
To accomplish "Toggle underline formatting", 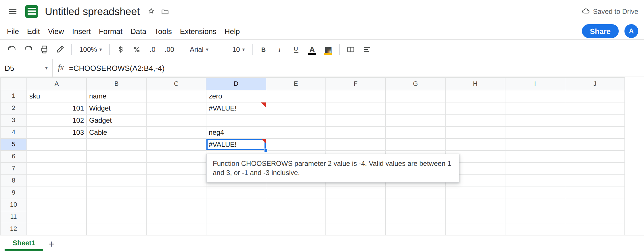I will [x=296, y=50].
